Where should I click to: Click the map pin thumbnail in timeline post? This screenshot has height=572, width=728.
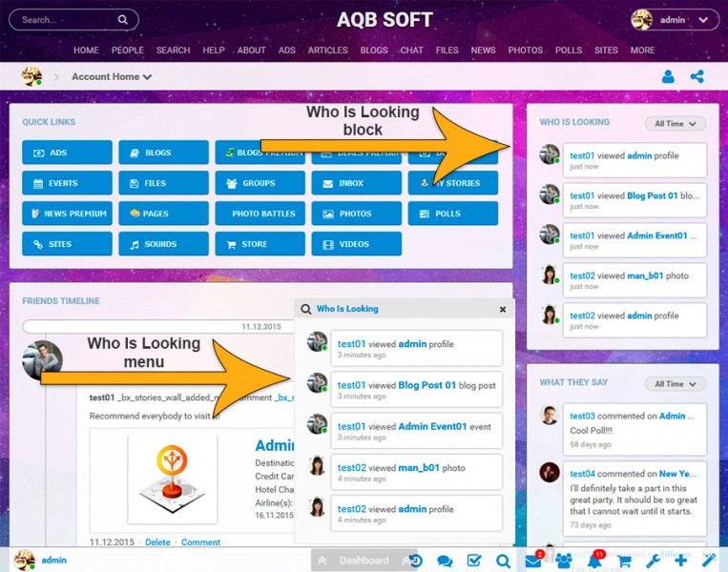pos(173,479)
